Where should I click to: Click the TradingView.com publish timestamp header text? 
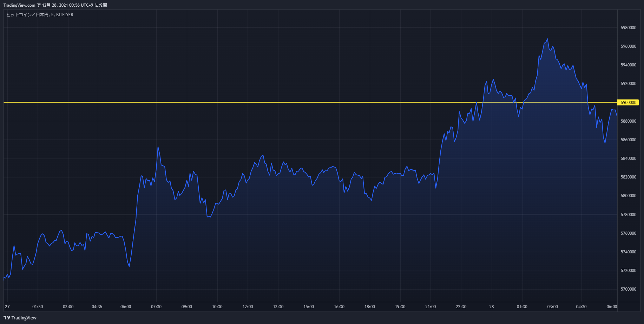(x=55, y=5)
